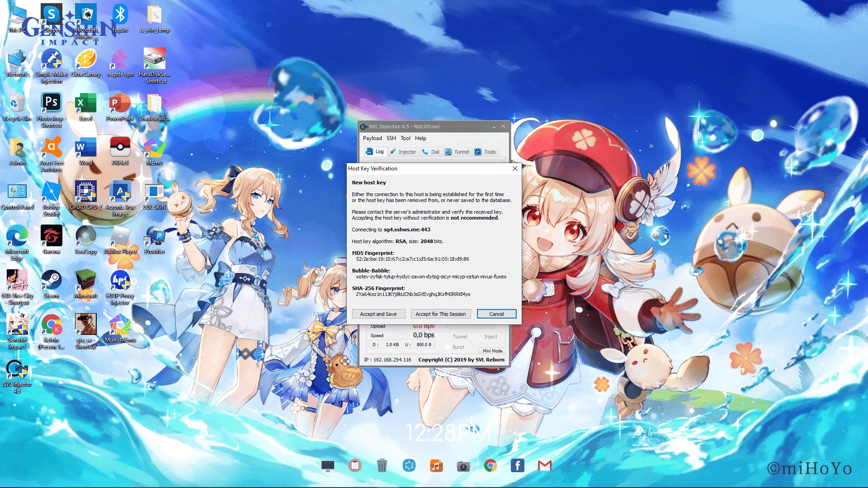Screen dimensions: 868x488
Task: Cancel the Host Key Verification dialog
Action: click(496, 314)
